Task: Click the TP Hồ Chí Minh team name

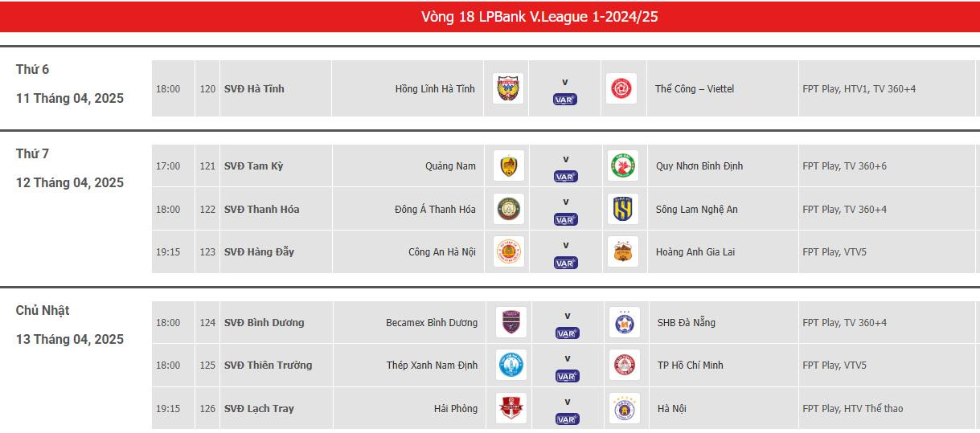Action: 690,366
